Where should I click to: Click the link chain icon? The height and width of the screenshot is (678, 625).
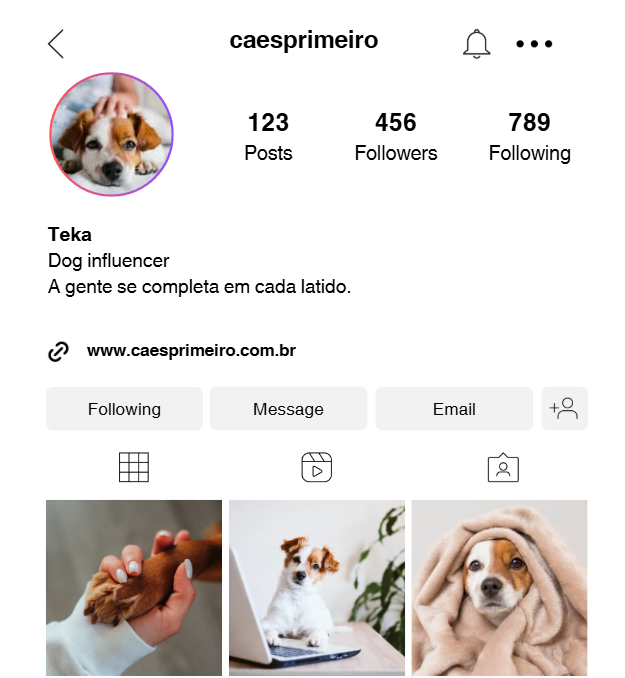pyautogui.click(x=58, y=351)
